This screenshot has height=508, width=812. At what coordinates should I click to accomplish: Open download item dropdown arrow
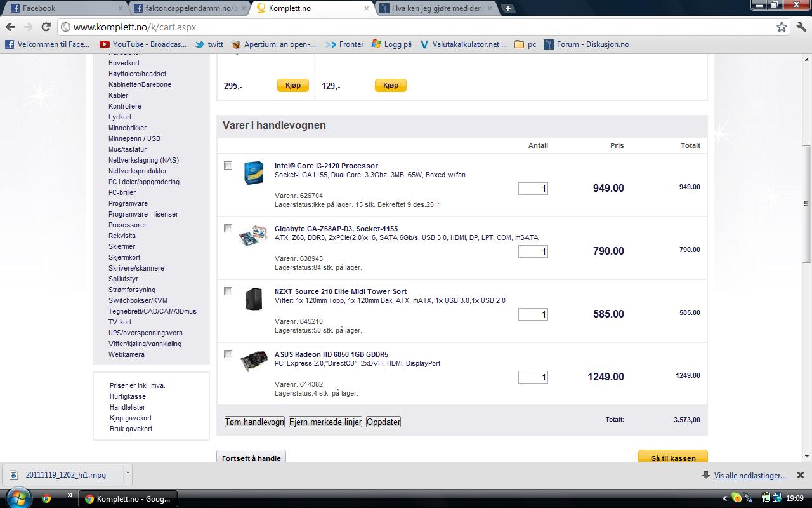tap(128, 473)
